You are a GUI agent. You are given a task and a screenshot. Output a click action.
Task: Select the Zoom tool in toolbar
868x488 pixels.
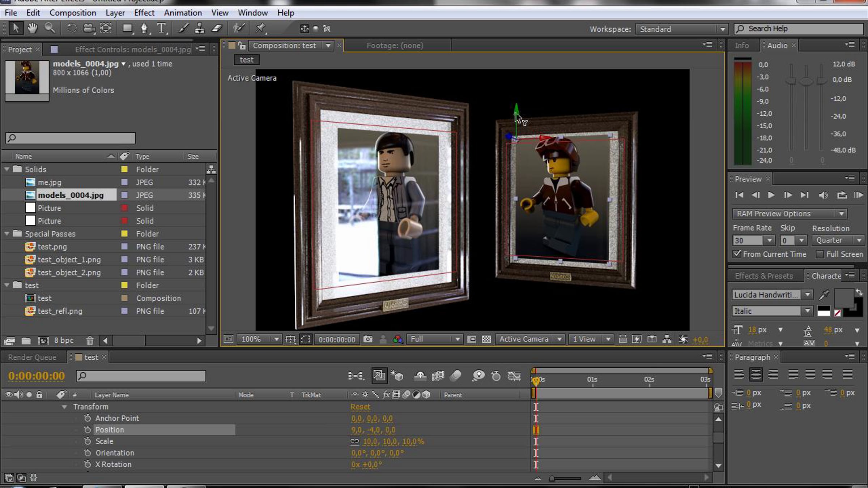(x=50, y=28)
